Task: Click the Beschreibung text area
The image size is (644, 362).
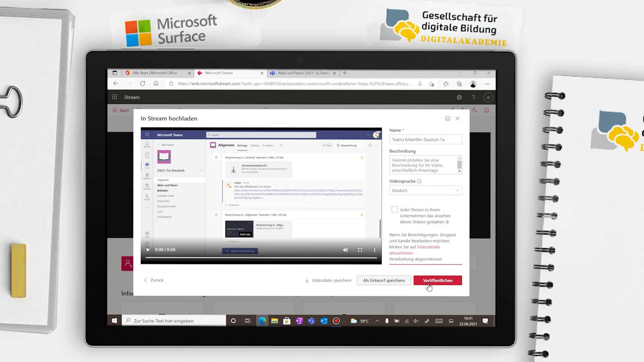Action: click(423, 165)
